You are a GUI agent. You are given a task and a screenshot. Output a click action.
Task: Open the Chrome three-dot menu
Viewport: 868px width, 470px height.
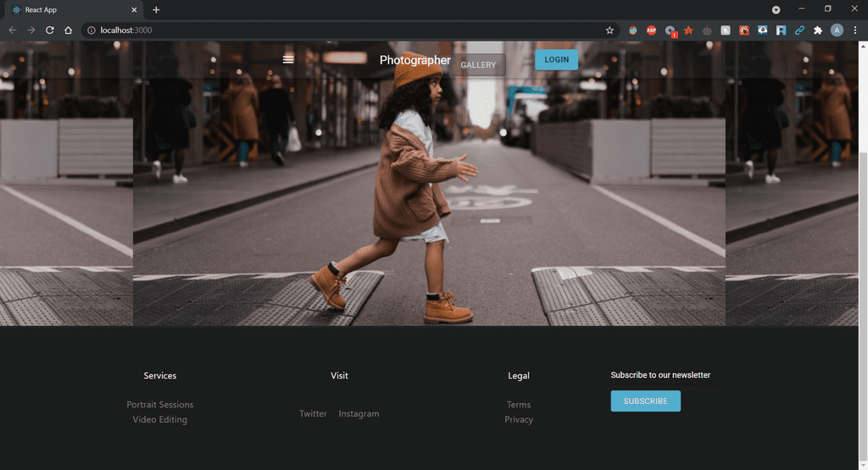click(x=855, y=30)
